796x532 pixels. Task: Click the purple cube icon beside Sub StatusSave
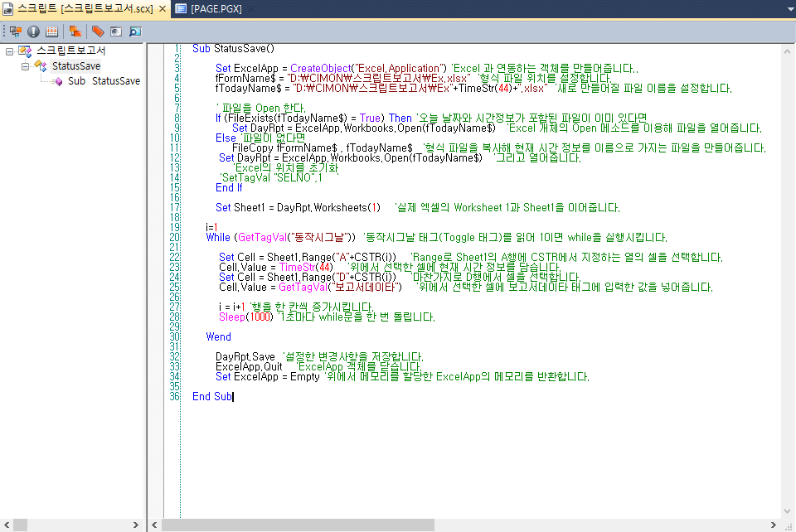[59, 81]
